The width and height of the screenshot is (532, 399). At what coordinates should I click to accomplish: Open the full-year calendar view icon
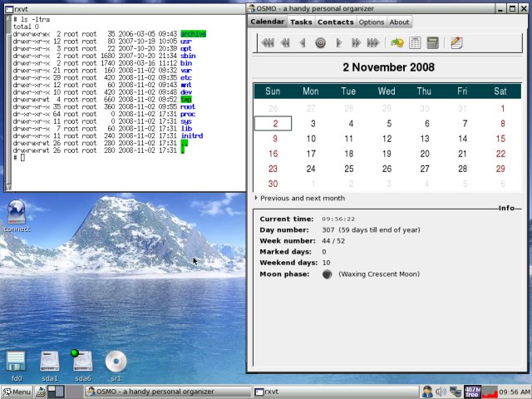pos(415,42)
